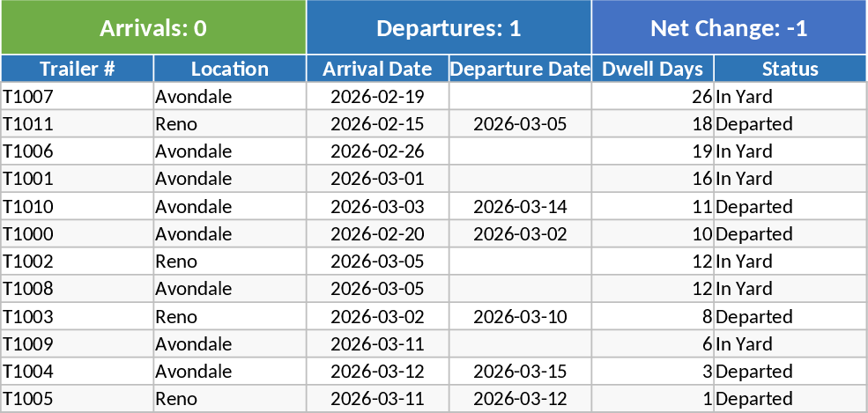The image size is (868, 413).
Task: Select the Departed status of T1005
Action: 790,399
